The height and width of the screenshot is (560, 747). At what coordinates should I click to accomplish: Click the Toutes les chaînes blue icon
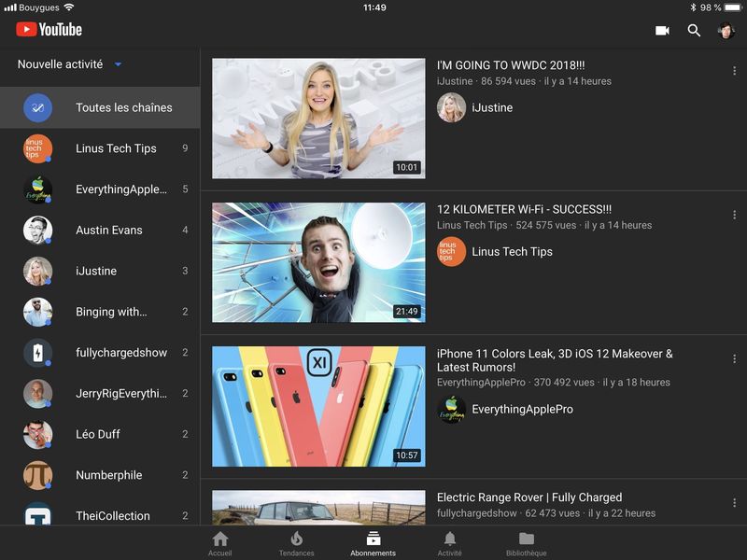[x=37, y=107]
